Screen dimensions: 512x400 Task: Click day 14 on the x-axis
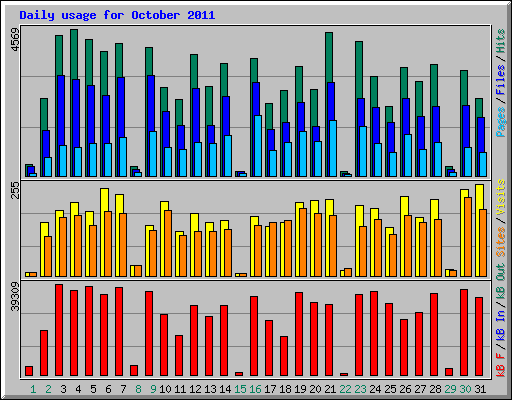pos(225,389)
